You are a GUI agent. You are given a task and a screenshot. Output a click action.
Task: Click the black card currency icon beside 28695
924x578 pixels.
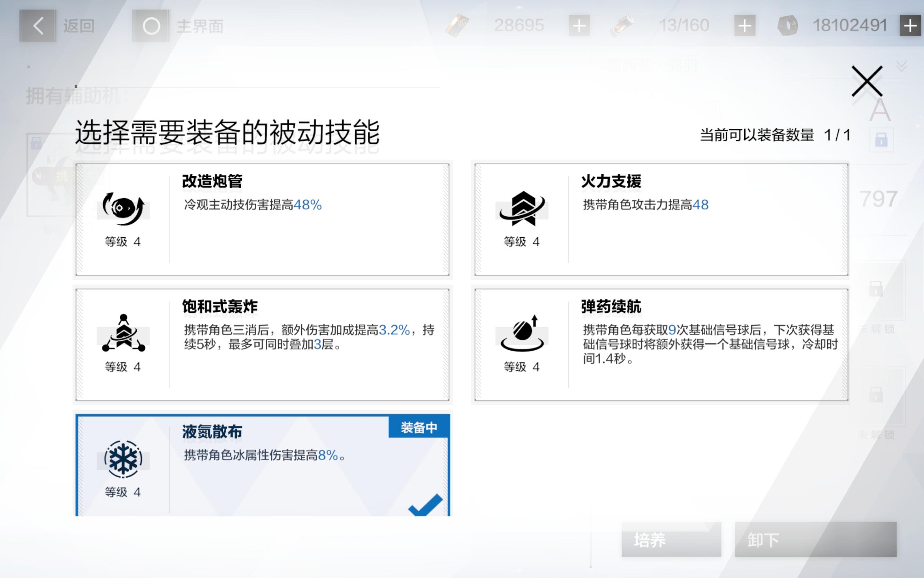[x=457, y=25]
